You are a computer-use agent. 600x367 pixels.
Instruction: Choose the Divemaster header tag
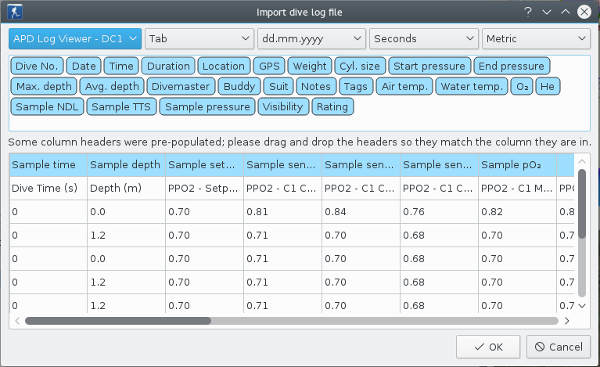(x=181, y=86)
